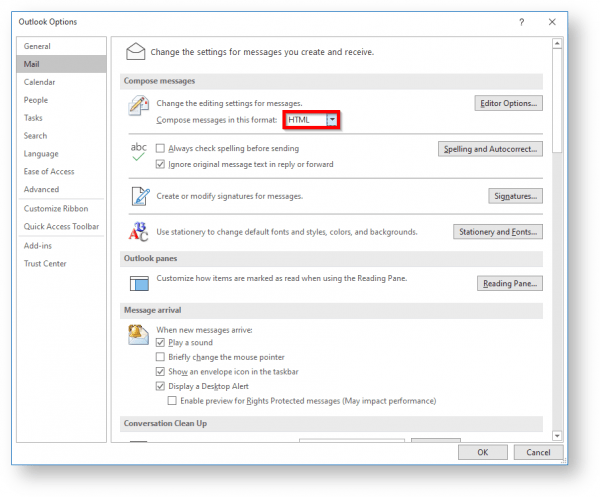The height and width of the screenshot is (497, 600).
Task: Click the HTML format value field
Action: 305,120
